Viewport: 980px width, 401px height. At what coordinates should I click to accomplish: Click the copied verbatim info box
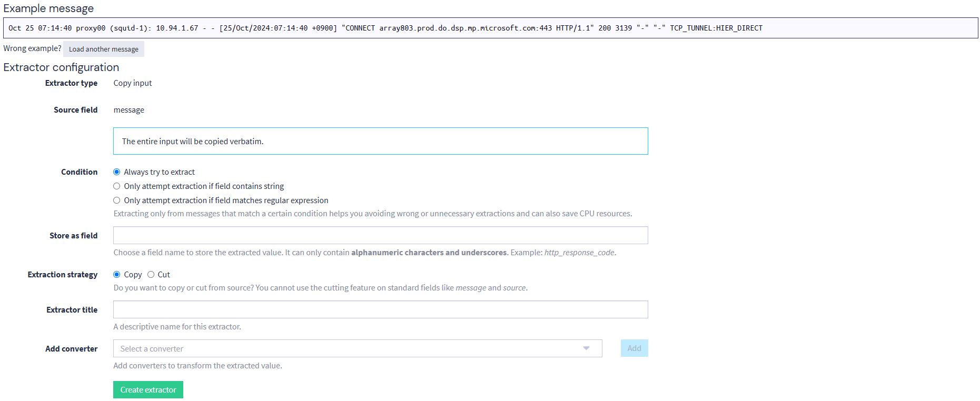point(380,141)
